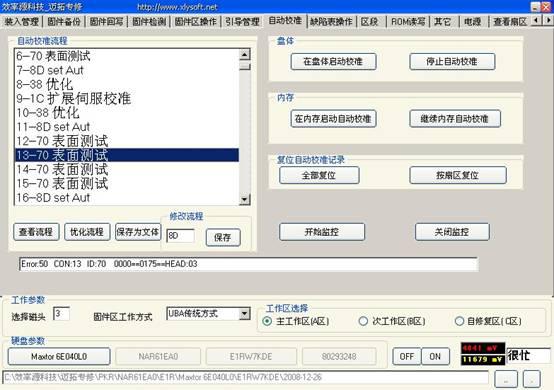The height and width of the screenshot is (390, 554).
Task: Click E1RW7KDE serial field
Action: point(251,357)
